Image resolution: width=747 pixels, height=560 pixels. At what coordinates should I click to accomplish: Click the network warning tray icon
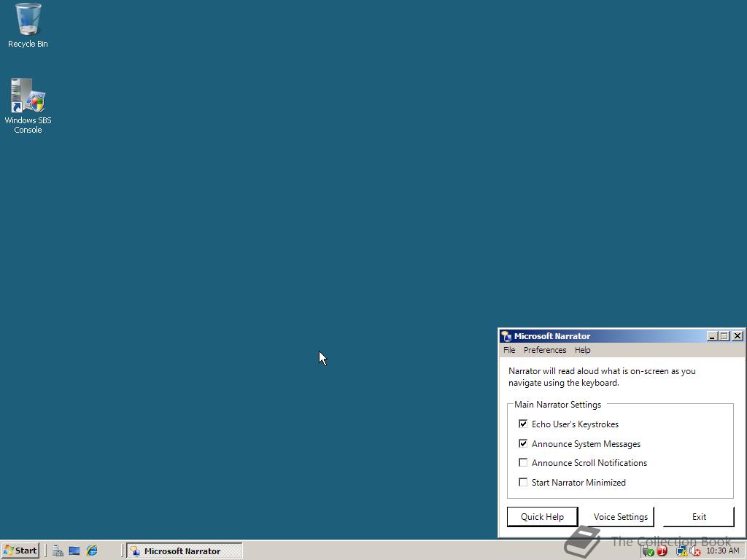[682, 551]
